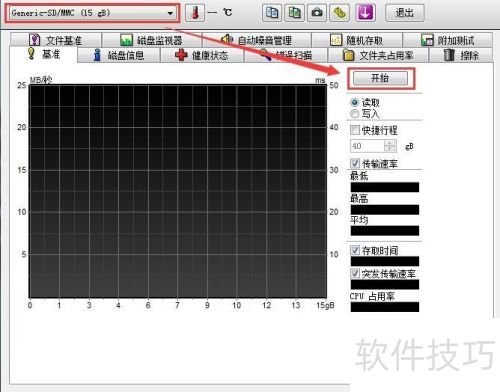
Task: Click the 开始 button
Action: pyautogui.click(x=380, y=78)
